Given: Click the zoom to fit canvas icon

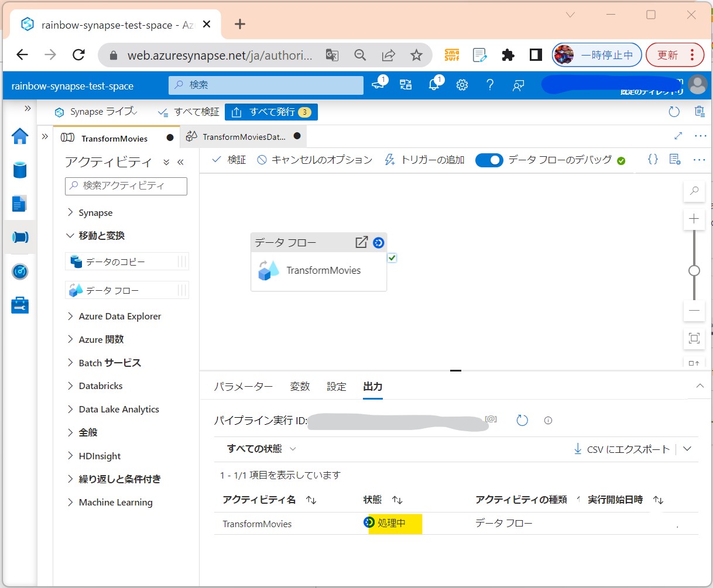Looking at the screenshot, I should [x=694, y=338].
